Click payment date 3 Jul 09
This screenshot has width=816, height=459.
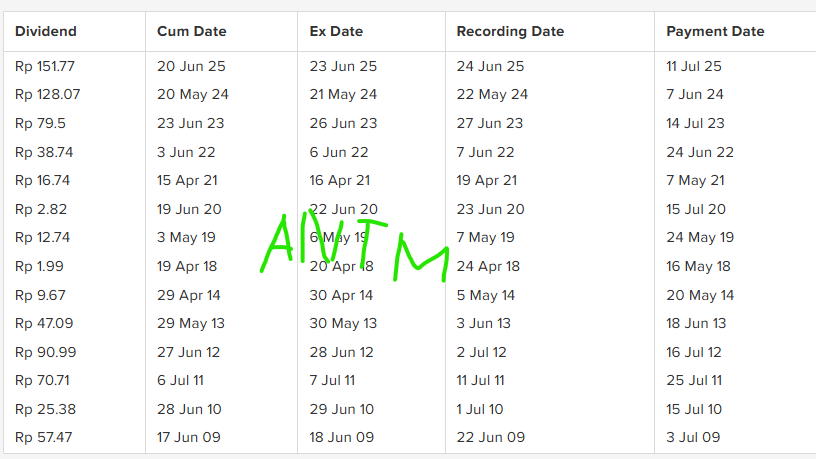(693, 437)
